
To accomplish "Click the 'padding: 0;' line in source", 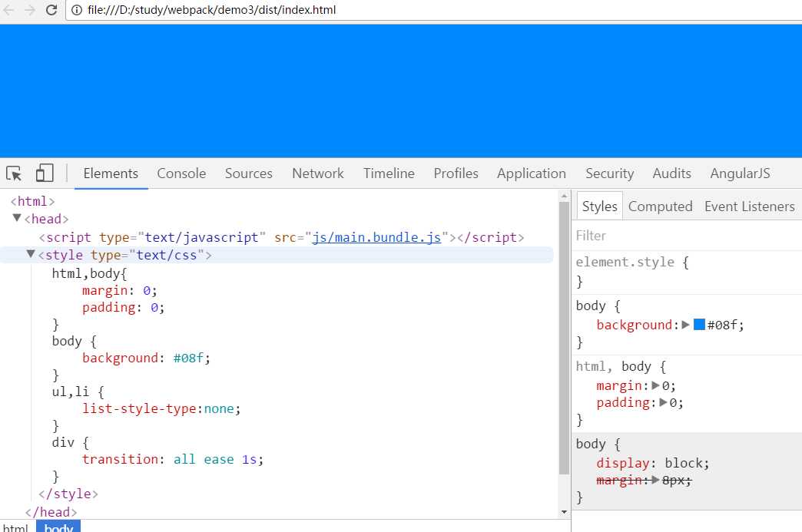I will tap(123, 308).
